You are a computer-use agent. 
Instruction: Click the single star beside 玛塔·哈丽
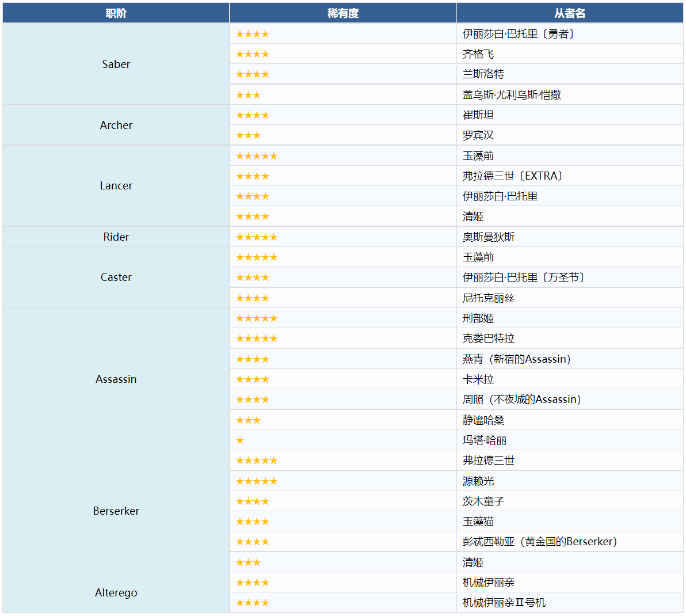[240, 440]
